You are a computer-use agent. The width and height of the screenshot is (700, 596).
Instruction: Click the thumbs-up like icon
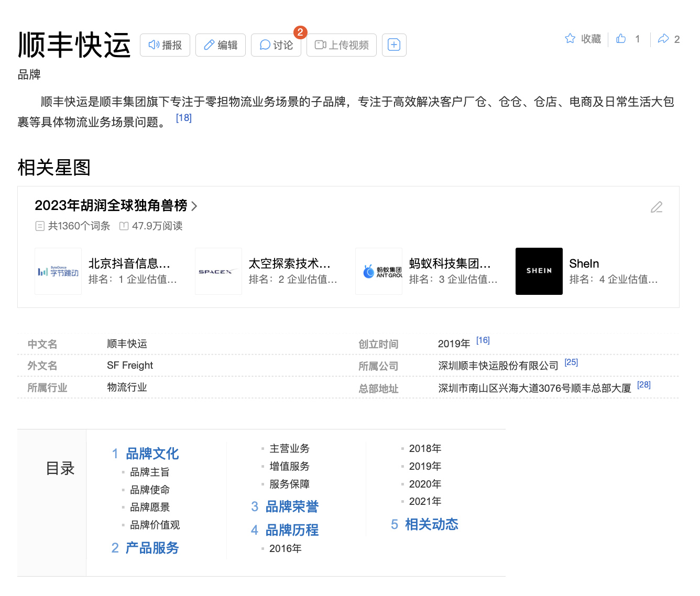[x=621, y=38]
